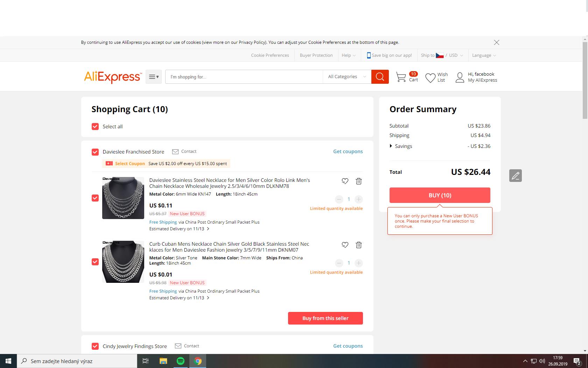Image resolution: width=588 pixels, height=368 pixels.
Task: Open the categories hamburger menu
Action: (x=153, y=77)
